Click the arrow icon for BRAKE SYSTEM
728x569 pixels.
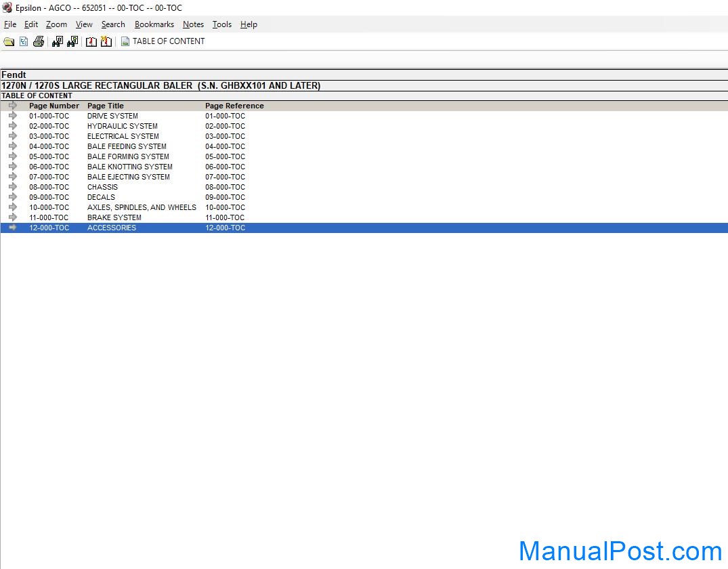click(x=13, y=217)
